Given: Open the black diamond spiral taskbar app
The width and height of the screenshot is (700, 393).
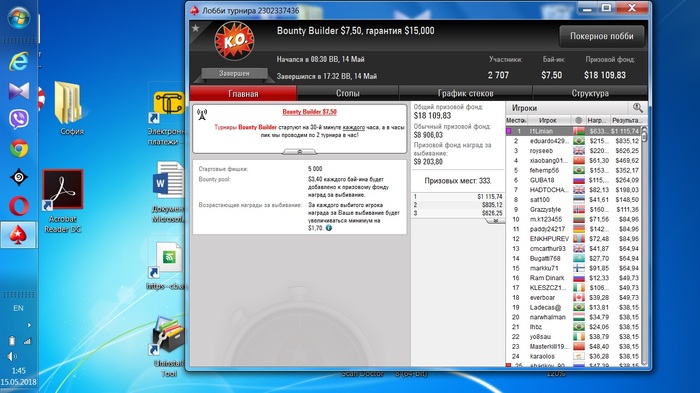Looking at the screenshot, I should [19, 177].
